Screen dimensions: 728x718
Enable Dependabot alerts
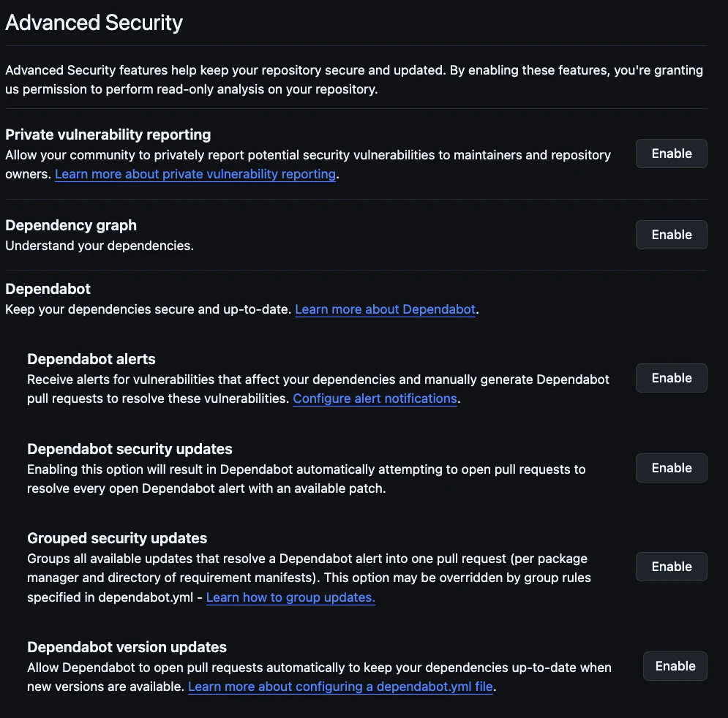point(671,378)
